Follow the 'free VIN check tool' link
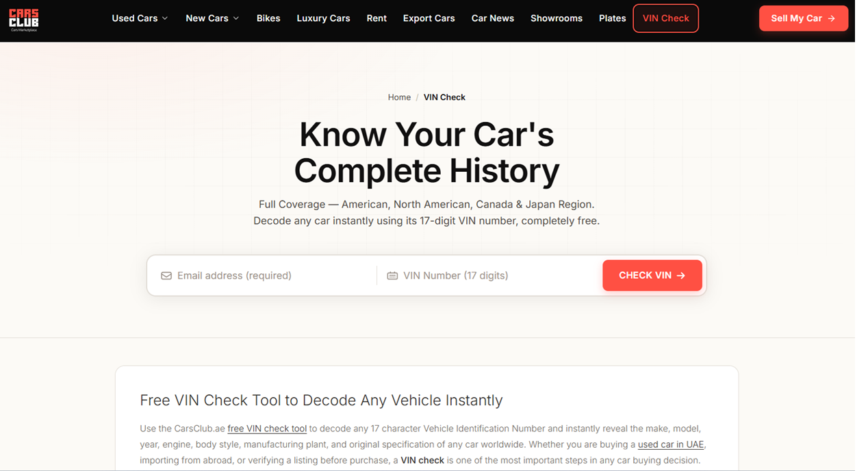This screenshot has height=471, width=868. point(267,429)
